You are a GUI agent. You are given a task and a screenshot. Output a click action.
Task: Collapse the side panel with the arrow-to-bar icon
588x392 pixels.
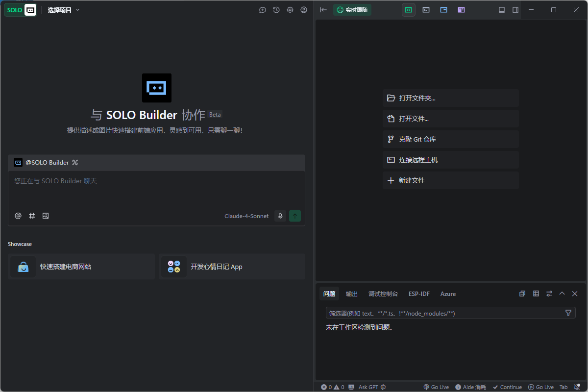(323, 10)
